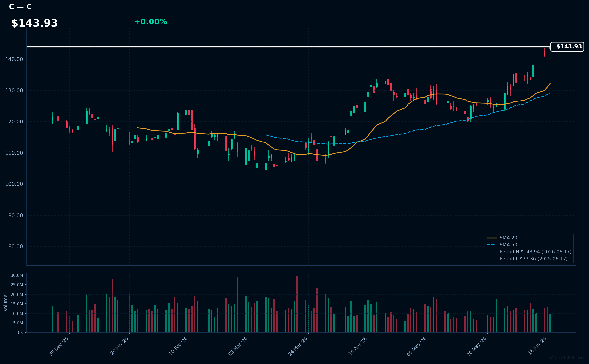Click the C — C ticker title
The image size is (589, 364).
point(20,7)
